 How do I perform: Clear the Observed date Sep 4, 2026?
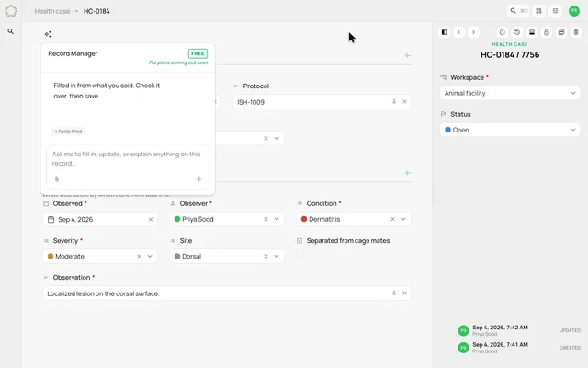tap(151, 219)
